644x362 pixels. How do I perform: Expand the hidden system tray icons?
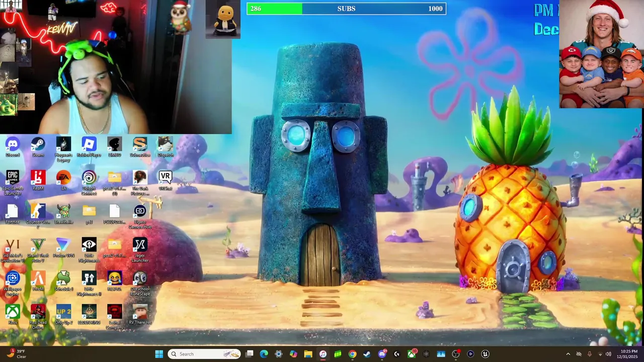[x=568, y=354]
